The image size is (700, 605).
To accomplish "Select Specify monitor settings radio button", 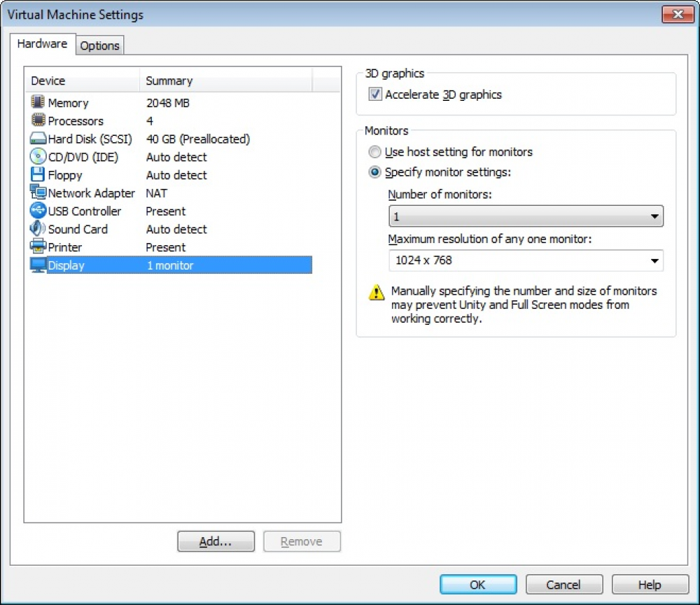I will pyautogui.click(x=375, y=172).
